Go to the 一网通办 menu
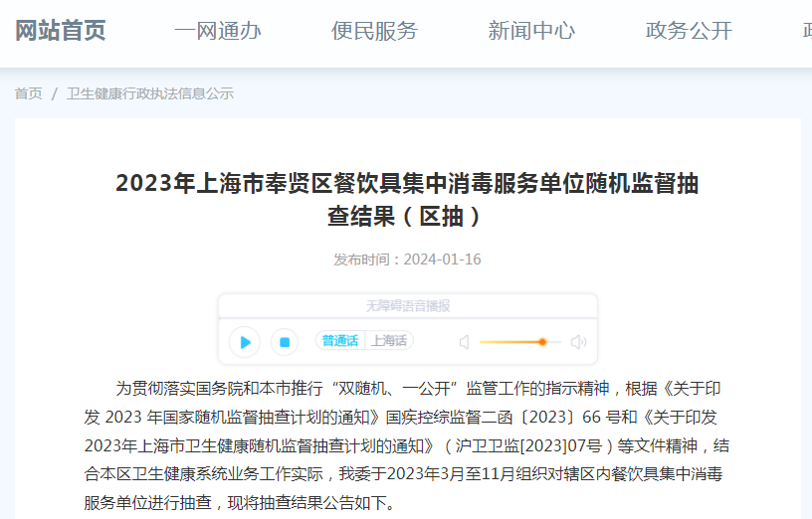This screenshot has width=812, height=519. (x=217, y=31)
